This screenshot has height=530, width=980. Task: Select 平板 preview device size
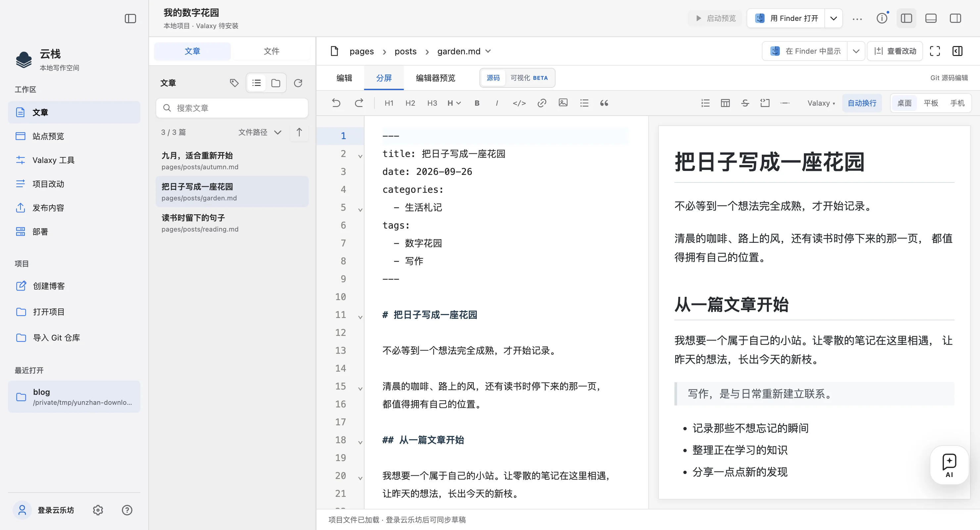pos(931,103)
